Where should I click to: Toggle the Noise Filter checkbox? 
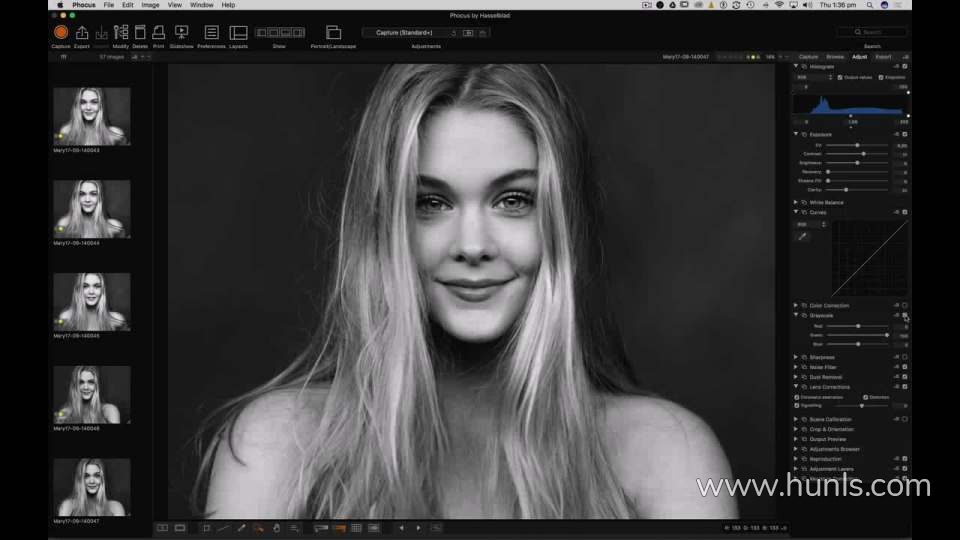pos(905,367)
